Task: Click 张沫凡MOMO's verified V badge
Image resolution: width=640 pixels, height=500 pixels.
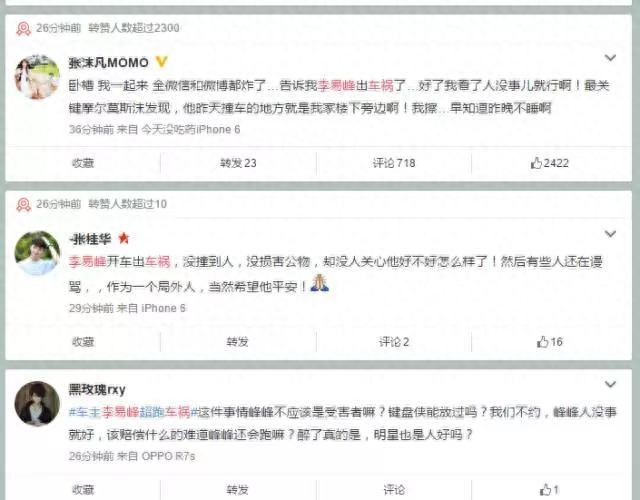Action: click(162, 62)
